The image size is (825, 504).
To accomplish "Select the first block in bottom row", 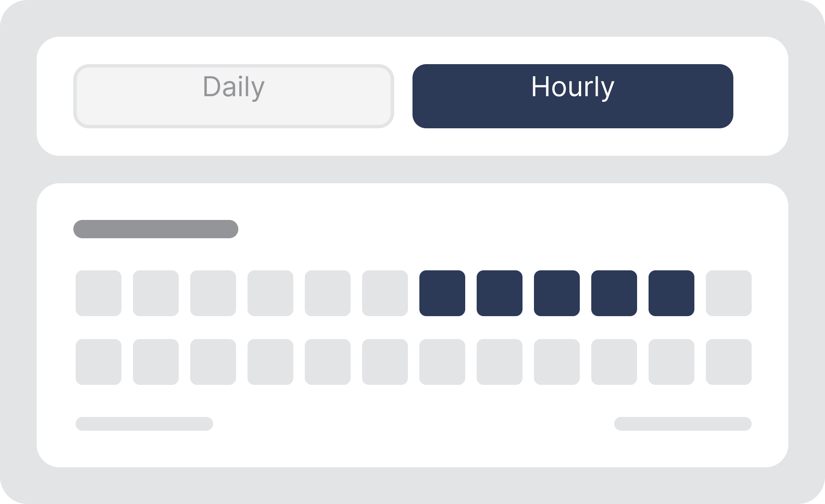I will click(99, 362).
